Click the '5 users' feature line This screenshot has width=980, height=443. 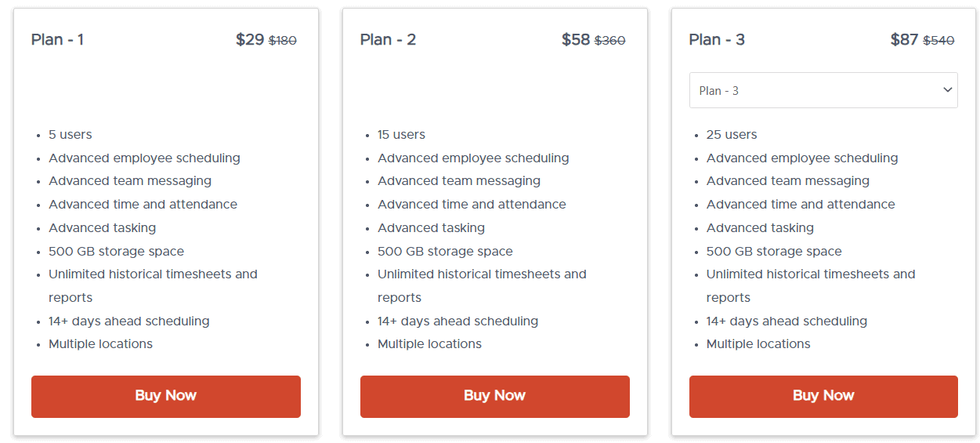(x=71, y=135)
